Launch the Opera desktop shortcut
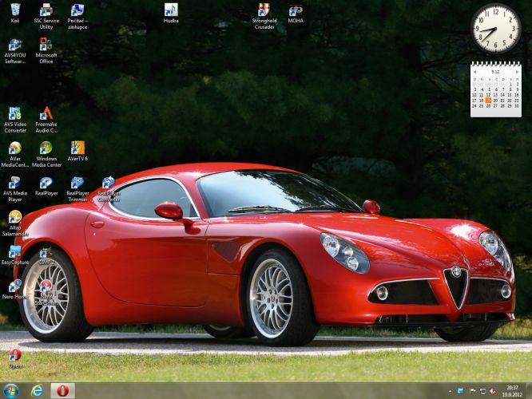This screenshot has height=399, width=532. tap(15, 358)
